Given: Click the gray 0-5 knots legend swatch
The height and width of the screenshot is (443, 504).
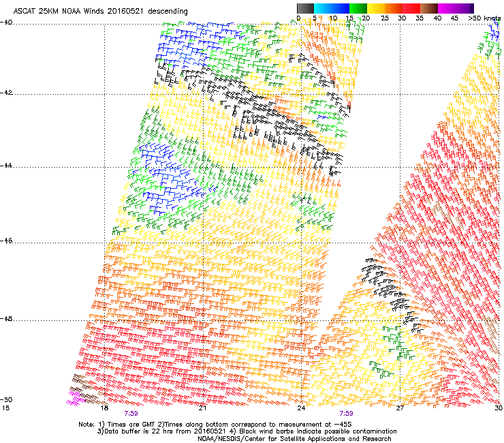Looking at the screenshot, I should pos(305,8).
